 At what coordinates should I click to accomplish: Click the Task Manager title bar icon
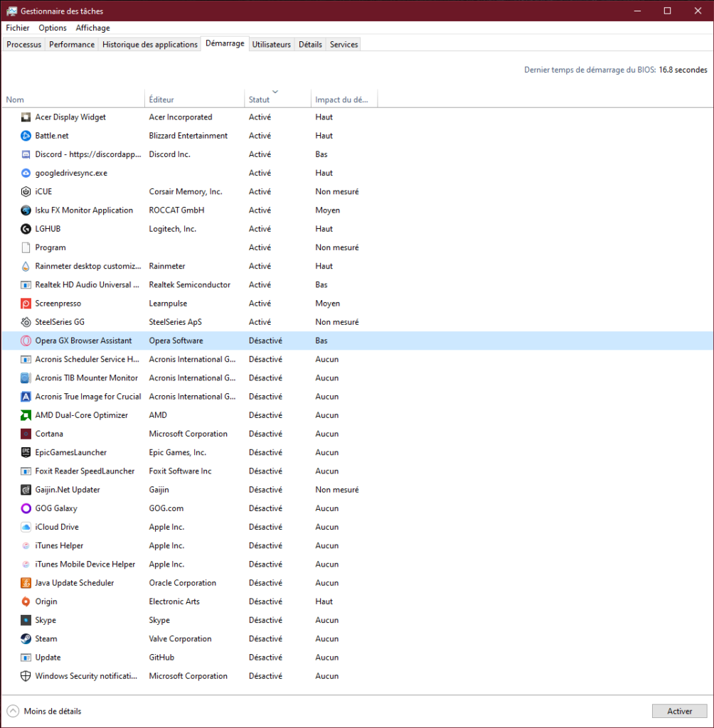(x=11, y=11)
